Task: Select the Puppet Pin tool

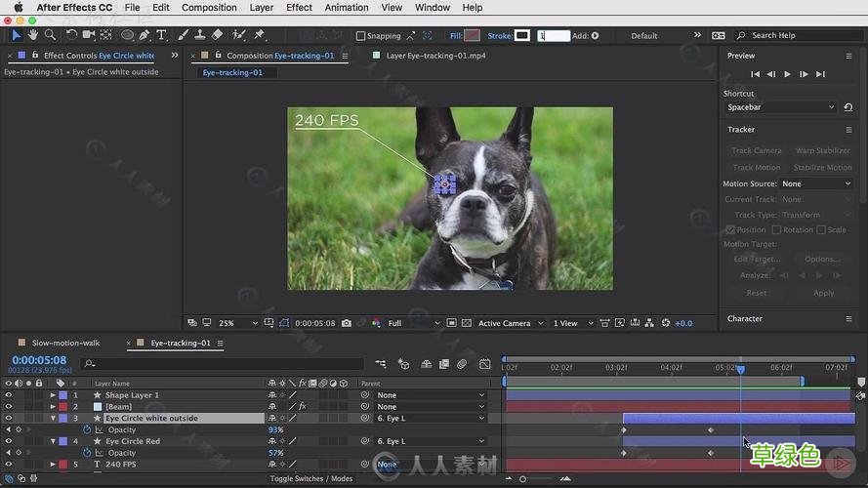Action: tap(259, 35)
